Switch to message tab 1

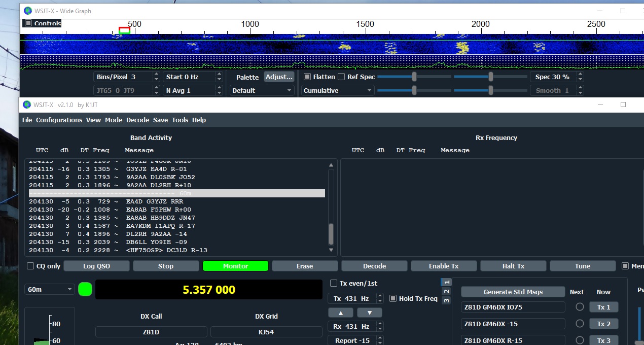(x=446, y=282)
